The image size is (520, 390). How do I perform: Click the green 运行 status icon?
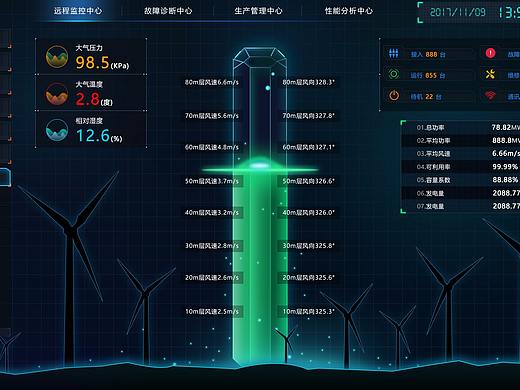click(x=394, y=74)
